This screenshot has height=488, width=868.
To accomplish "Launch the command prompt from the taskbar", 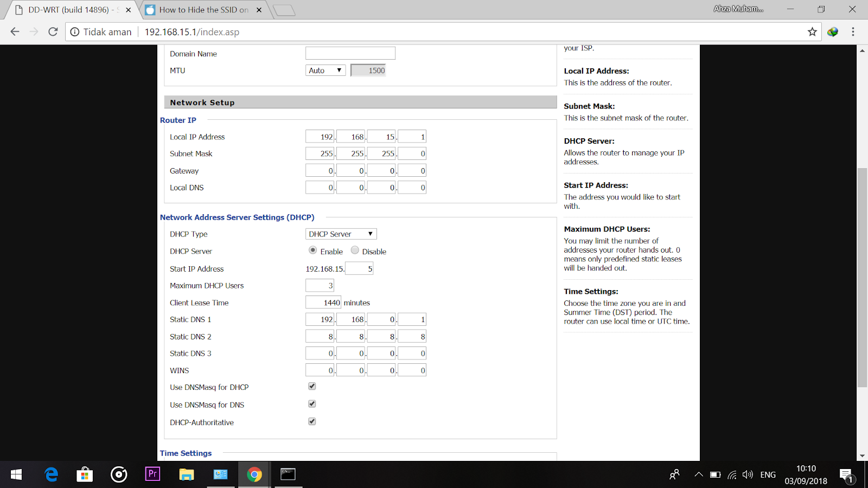I will click(288, 474).
